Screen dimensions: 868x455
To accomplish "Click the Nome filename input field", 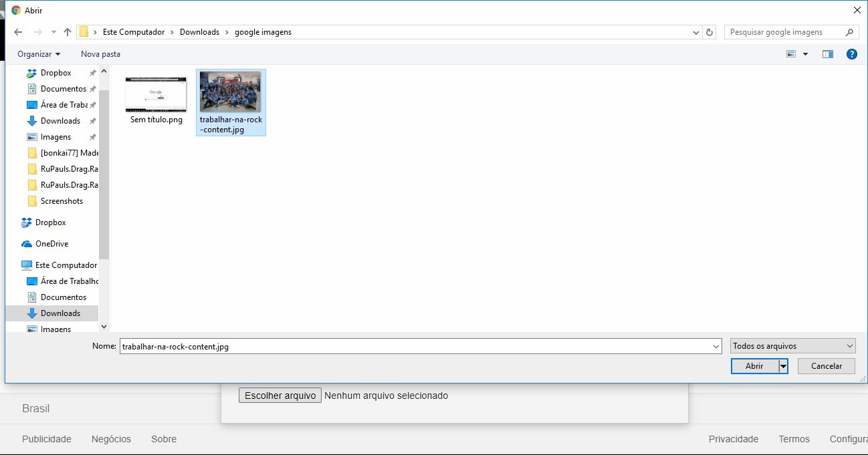I will [x=415, y=347].
